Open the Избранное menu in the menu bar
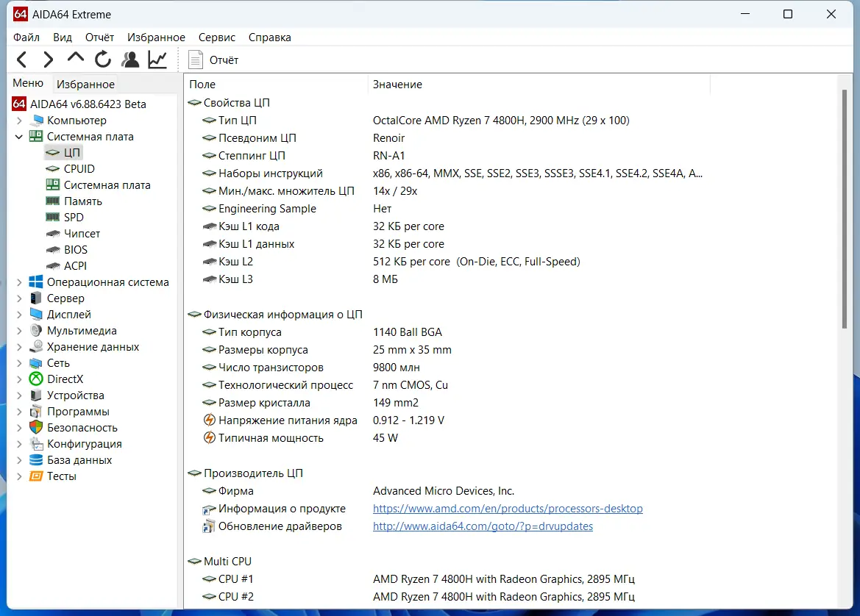The width and height of the screenshot is (860, 616). pyautogui.click(x=156, y=37)
